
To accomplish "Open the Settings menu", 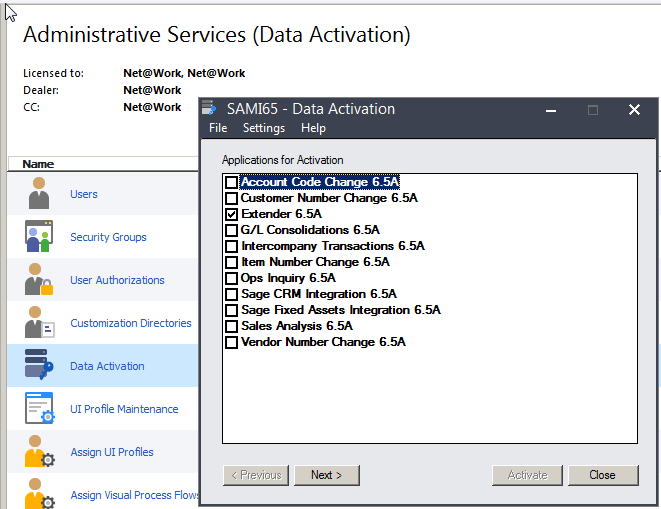I will (264, 128).
